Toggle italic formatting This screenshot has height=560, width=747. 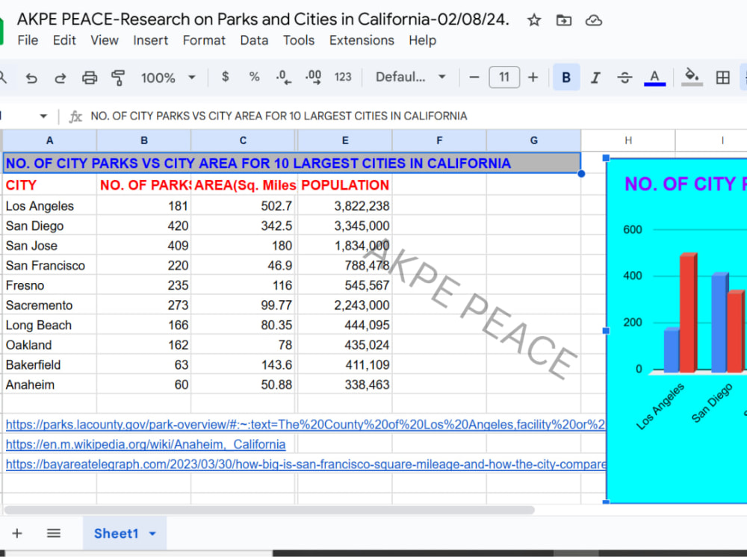(x=595, y=78)
